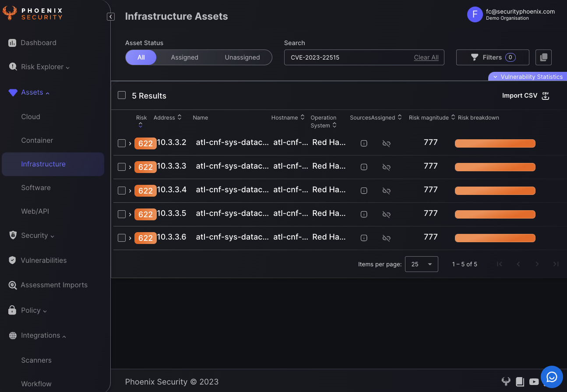Check the box for asset 10.3.3.3
Image resolution: width=567 pixels, height=392 pixels.
point(122,167)
